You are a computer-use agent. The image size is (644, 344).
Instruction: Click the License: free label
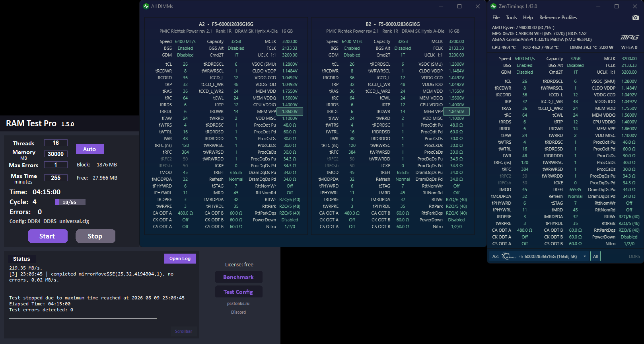point(239,265)
